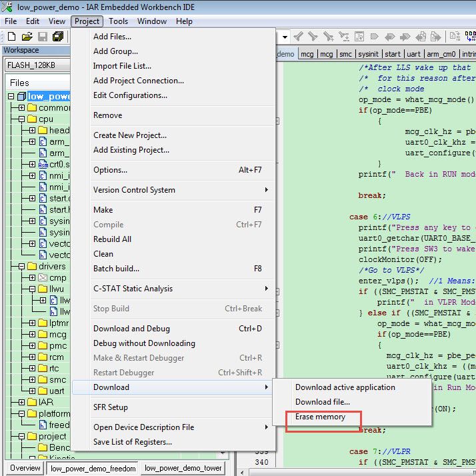Screen dimensions: 476x476
Task: Click the Go To line icon
Action: tap(359, 37)
